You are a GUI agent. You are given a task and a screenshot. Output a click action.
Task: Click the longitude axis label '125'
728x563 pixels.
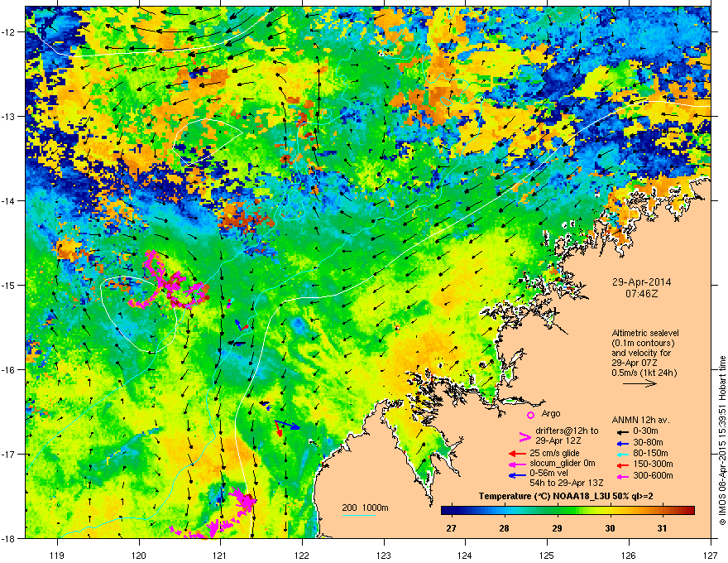[547, 555]
